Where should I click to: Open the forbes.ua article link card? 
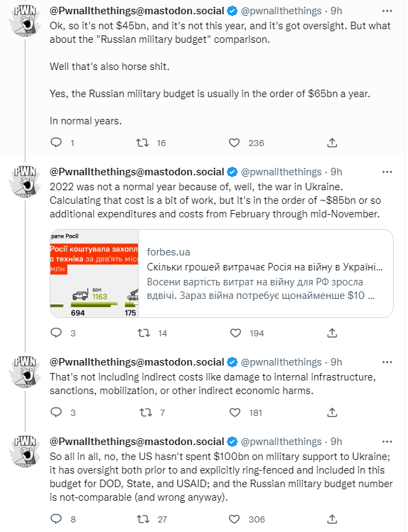click(x=265, y=273)
